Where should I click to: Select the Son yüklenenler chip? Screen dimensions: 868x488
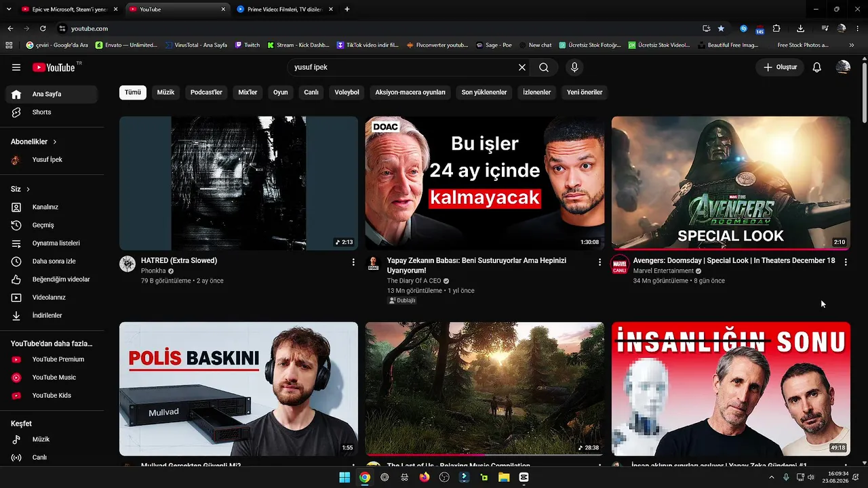point(484,92)
